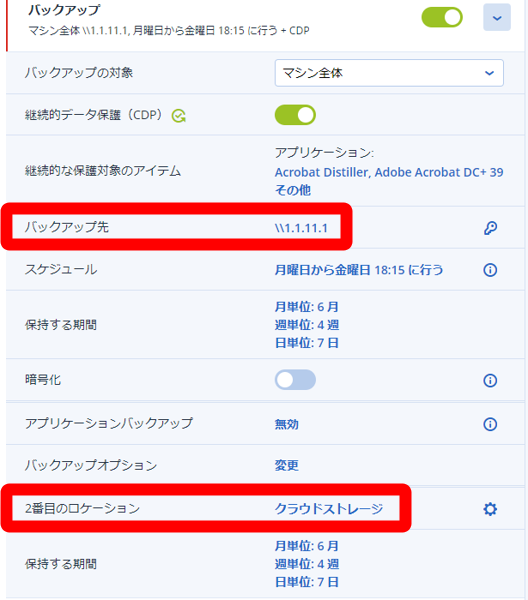528x600 pixels.
Task: Toggle the main バックアップ switch off
Action: [x=442, y=17]
